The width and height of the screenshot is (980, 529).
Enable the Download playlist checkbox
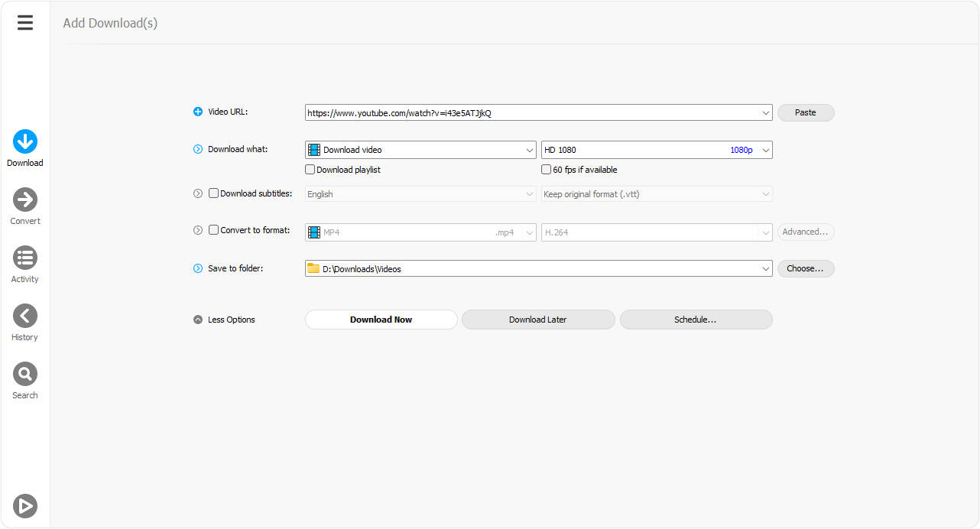point(310,169)
